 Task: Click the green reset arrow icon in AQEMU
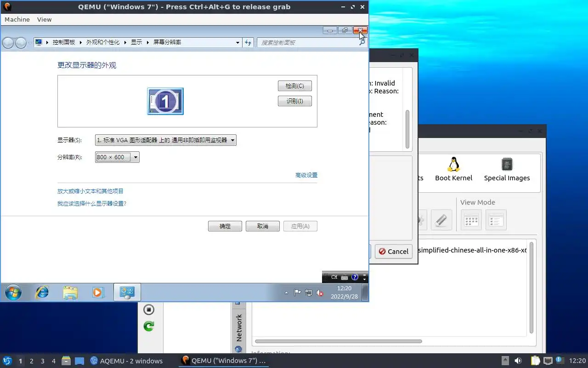point(148,326)
